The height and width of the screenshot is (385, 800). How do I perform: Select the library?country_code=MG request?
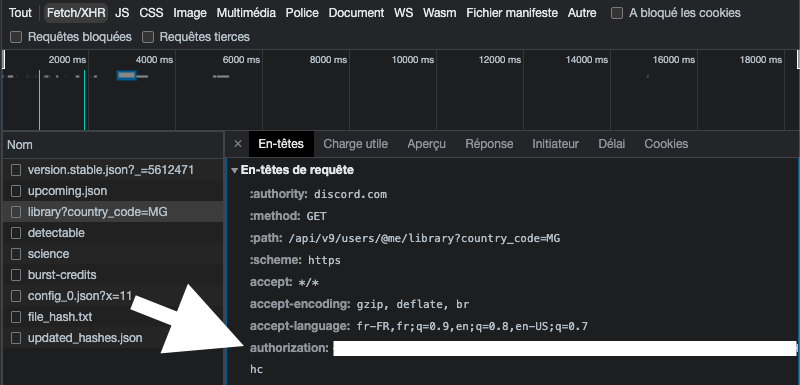[x=113, y=212]
